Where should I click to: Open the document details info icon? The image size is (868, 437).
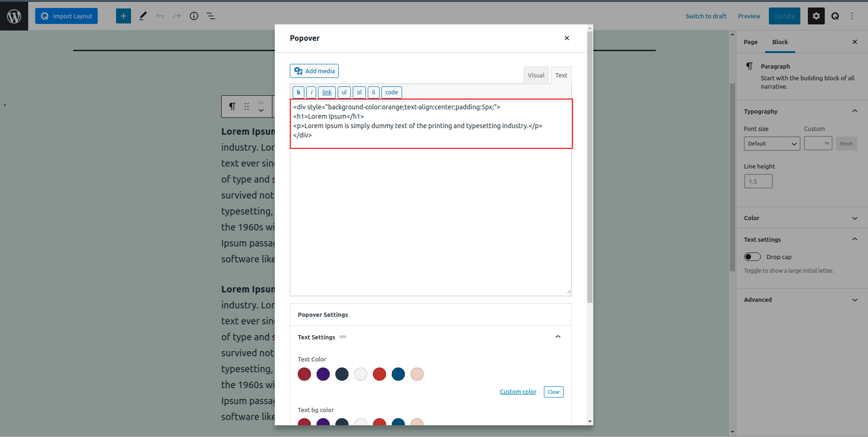[x=194, y=16]
